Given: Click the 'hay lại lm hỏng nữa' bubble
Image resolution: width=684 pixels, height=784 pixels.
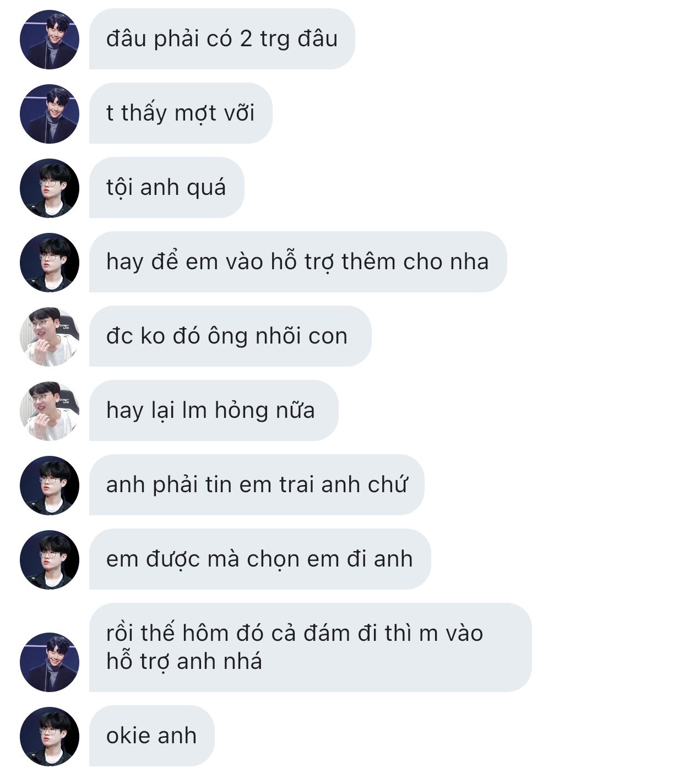Looking at the screenshot, I should click(214, 411).
